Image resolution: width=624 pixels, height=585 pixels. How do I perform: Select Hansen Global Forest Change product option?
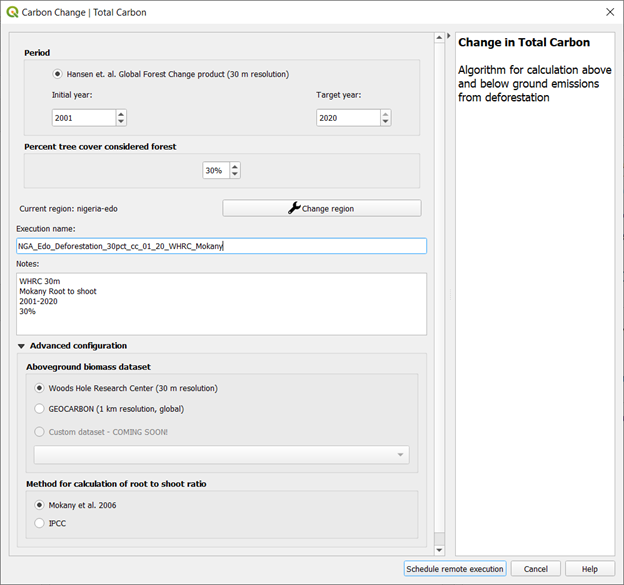58,74
